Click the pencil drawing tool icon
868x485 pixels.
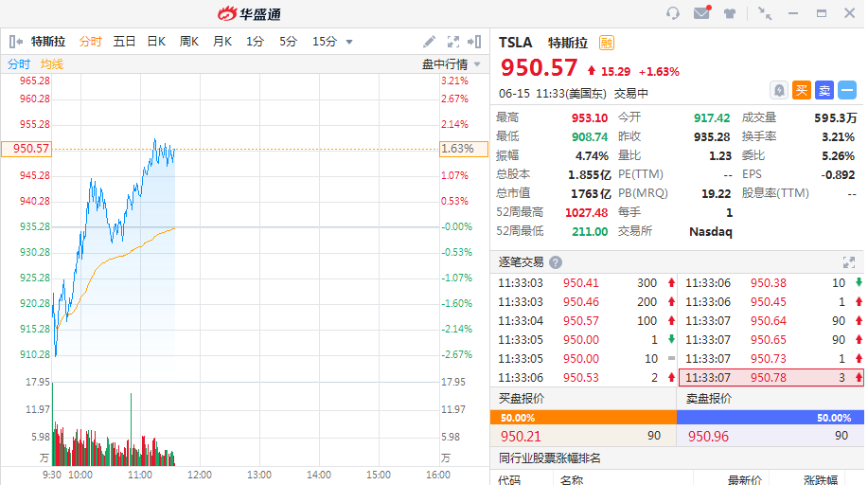coord(429,42)
